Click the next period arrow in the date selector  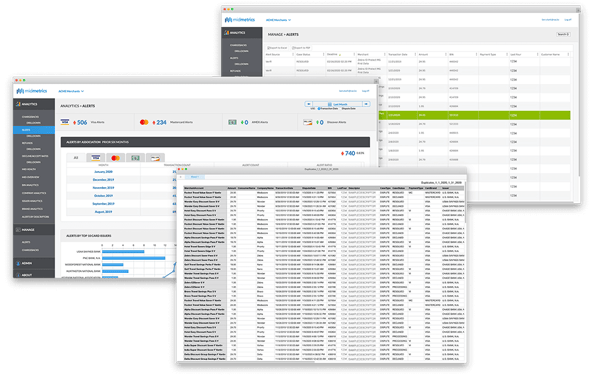(366, 104)
